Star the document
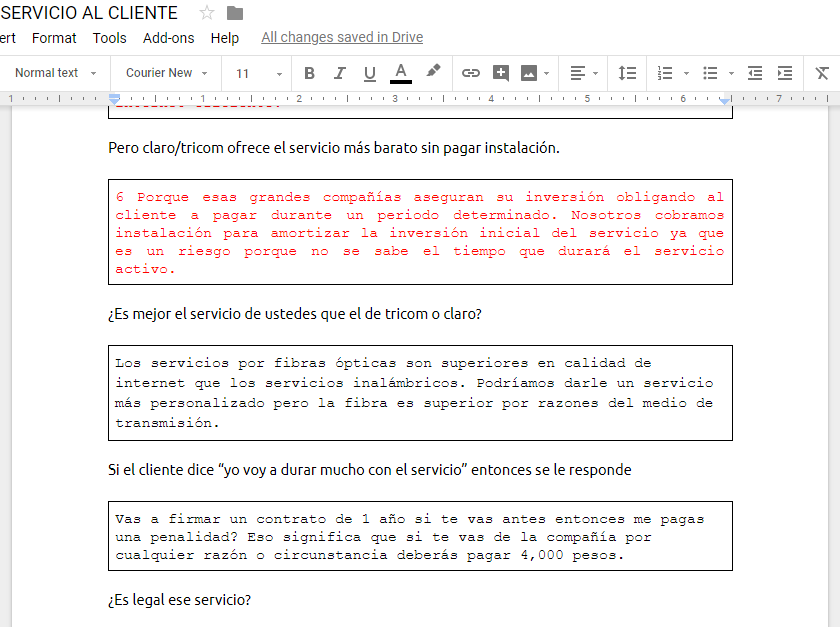The width and height of the screenshot is (840, 627). (x=207, y=13)
